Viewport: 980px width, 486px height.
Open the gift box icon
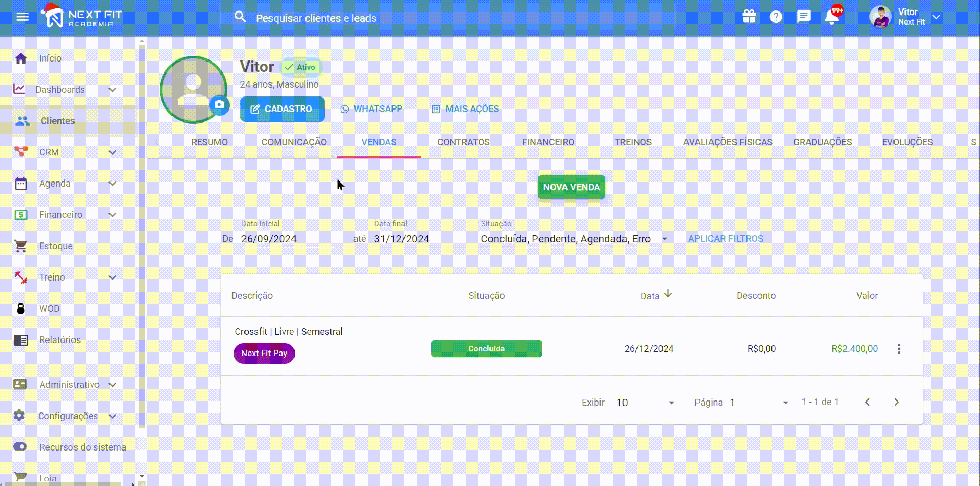tap(749, 17)
